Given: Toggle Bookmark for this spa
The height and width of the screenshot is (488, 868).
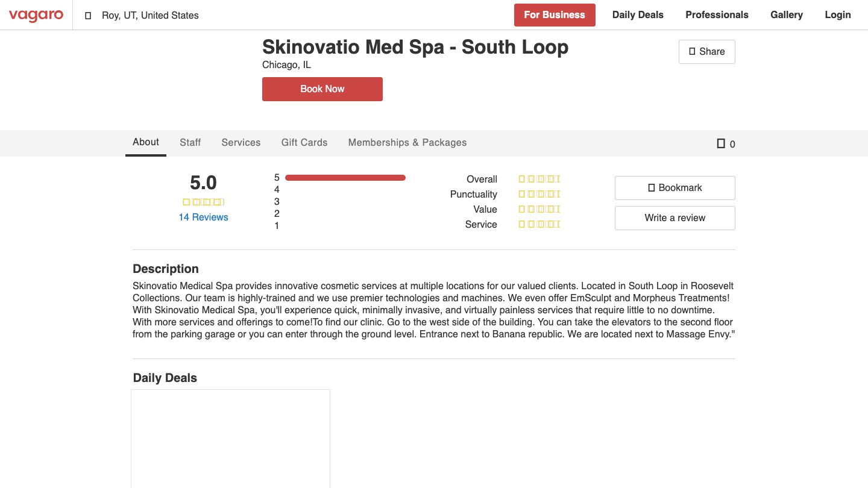Looking at the screenshot, I should click(675, 187).
